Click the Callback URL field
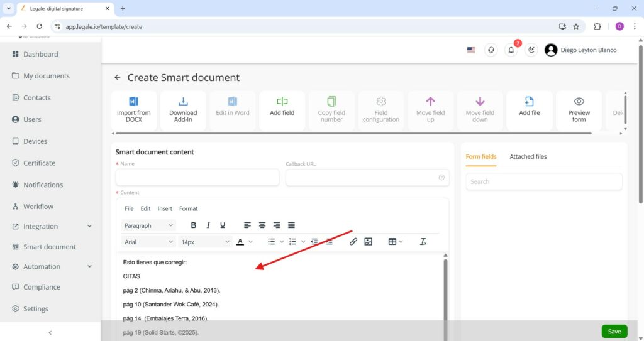The height and width of the screenshot is (341, 644). (x=367, y=177)
